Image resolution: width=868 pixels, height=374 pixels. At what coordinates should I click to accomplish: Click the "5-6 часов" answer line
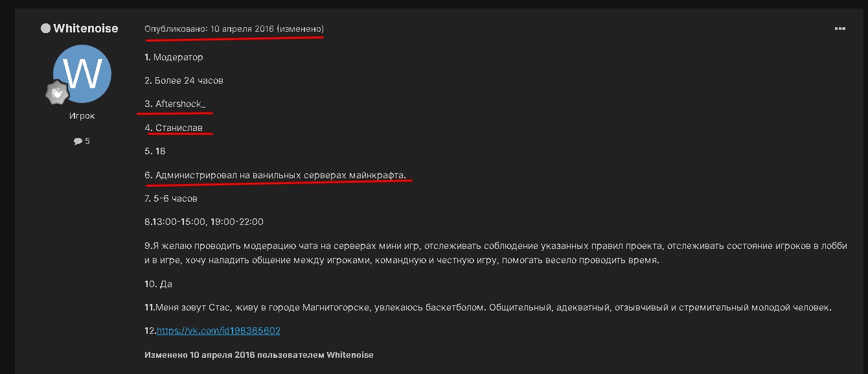pyautogui.click(x=175, y=198)
